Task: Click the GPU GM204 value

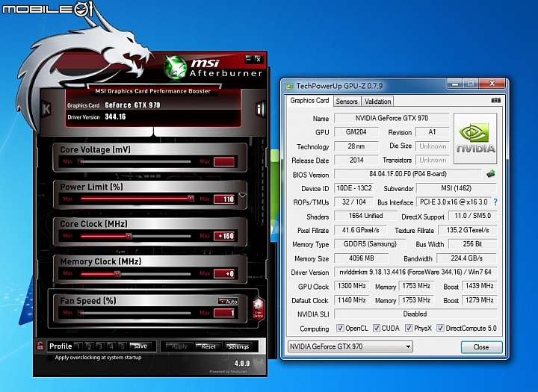Action: [x=356, y=131]
